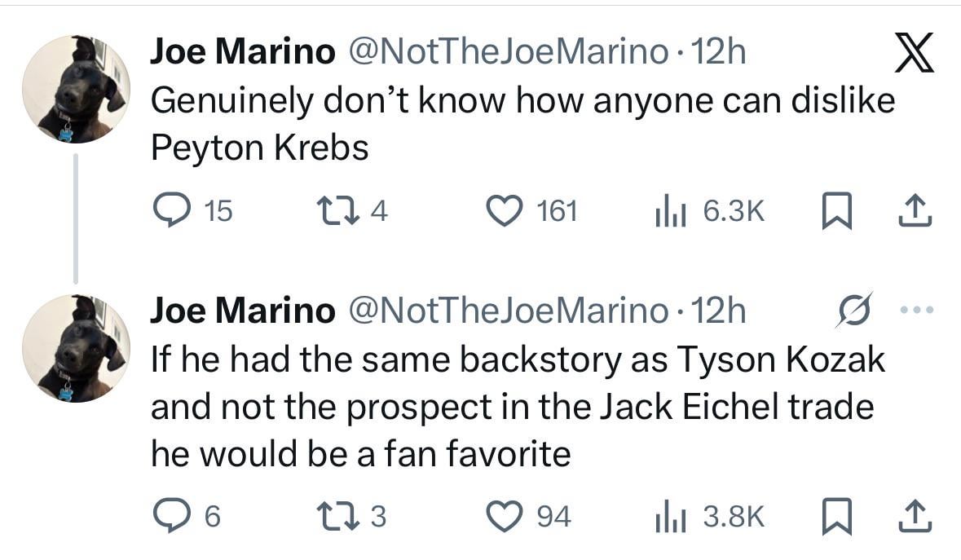The height and width of the screenshot is (560, 961).
Task: Share the Tyson Kozak post
Action: click(913, 516)
